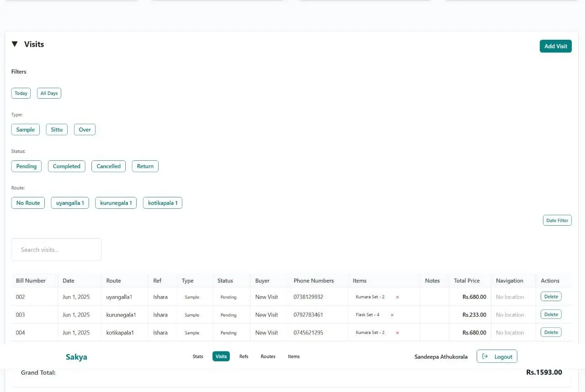This screenshot has height=392, width=585.
Task: Go to the Items page
Action: pos(294,356)
